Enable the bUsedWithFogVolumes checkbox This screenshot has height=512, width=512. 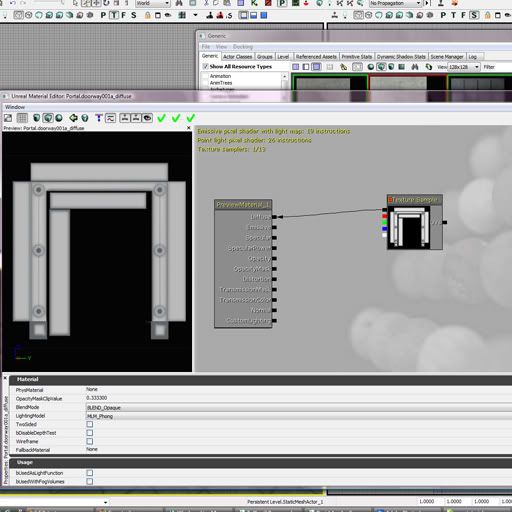pyautogui.click(x=90, y=481)
